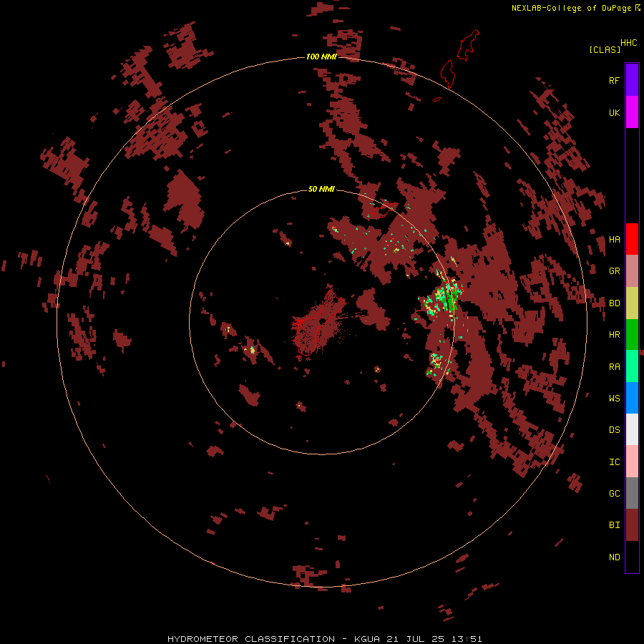Click the NEXLAB-College of DuPage credit
This screenshot has height=644, width=644.
pyautogui.click(x=571, y=8)
